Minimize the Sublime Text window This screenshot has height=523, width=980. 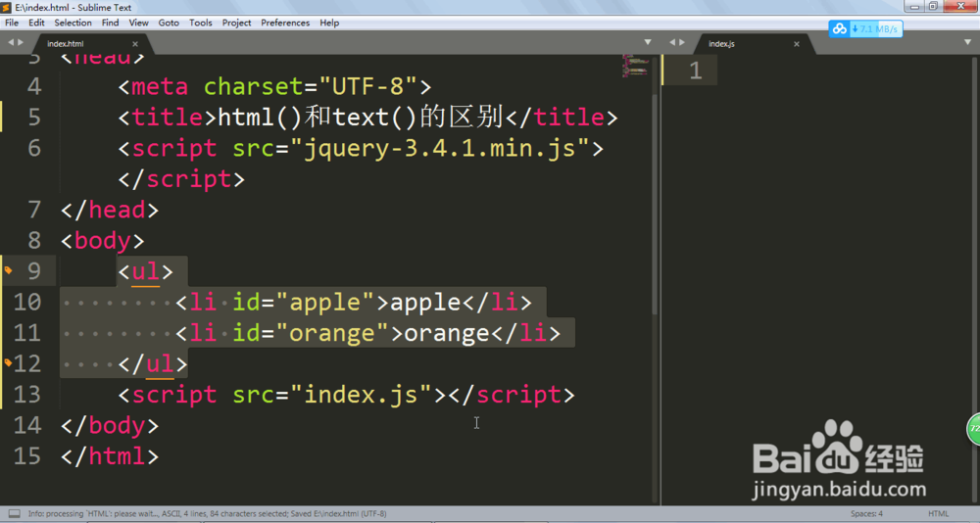914,6
